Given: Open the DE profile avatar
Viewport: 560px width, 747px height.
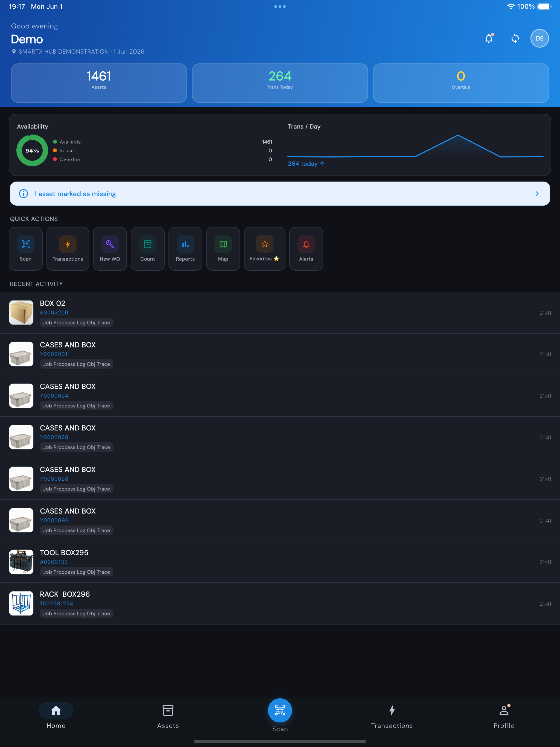Looking at the screenshot, I should coord(539,39).
